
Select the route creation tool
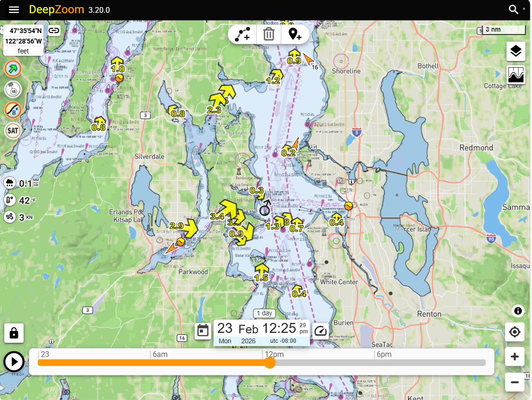coord(243,35)
